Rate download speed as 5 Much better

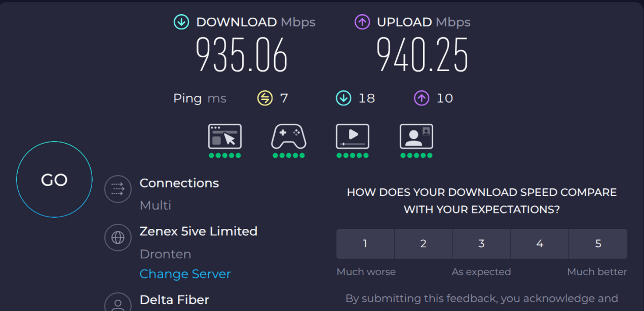598,244
